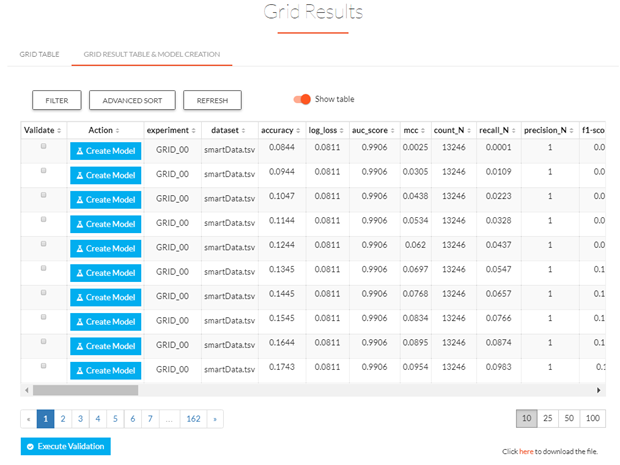
Task: Tick Validate checkbox in 0.1743 accuracy row
Action: pyautogui.click(x=43, y=366)
